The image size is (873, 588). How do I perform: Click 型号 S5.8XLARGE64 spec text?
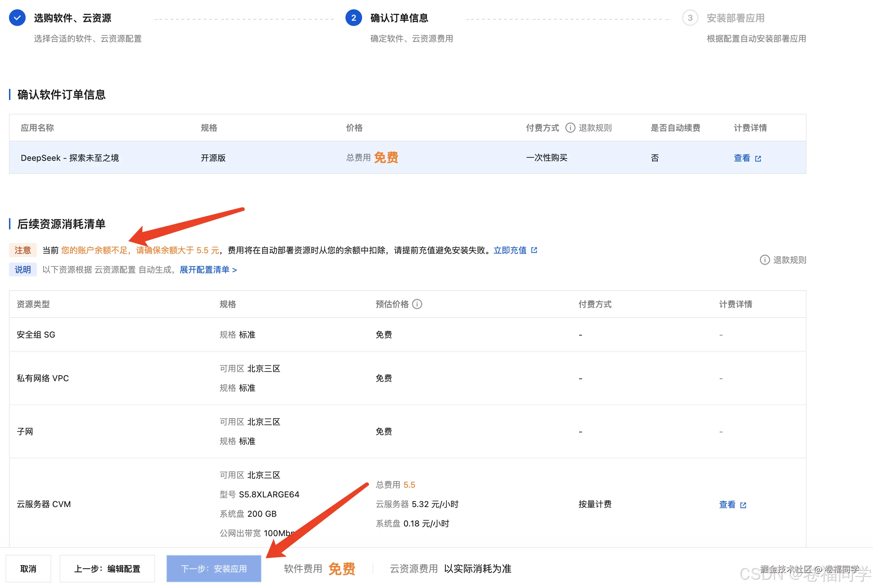(x=259, y=494)
